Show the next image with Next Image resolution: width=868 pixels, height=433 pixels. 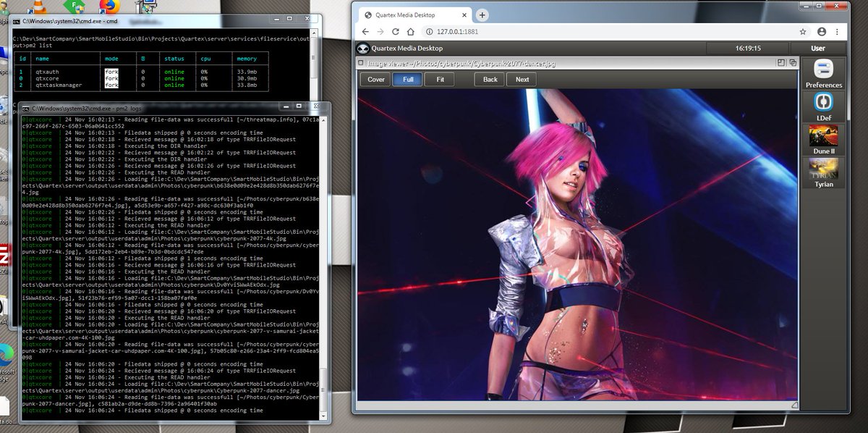pos(522,79)
